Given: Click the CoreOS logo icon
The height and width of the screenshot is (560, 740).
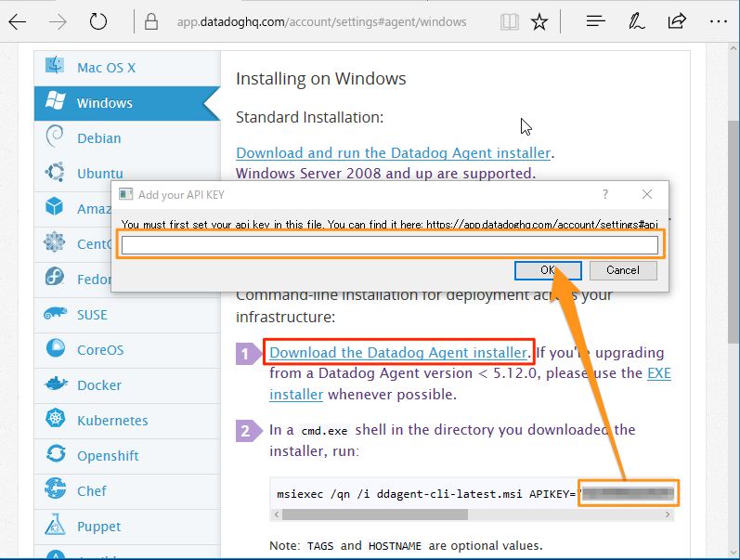Looking at the screenshot, I should coord(55,347).
